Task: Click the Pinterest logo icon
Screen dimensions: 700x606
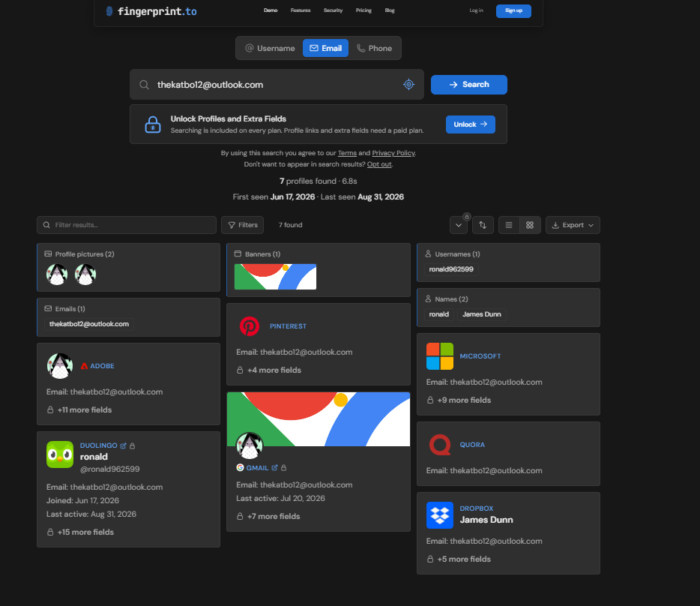Action: point(249,326)
